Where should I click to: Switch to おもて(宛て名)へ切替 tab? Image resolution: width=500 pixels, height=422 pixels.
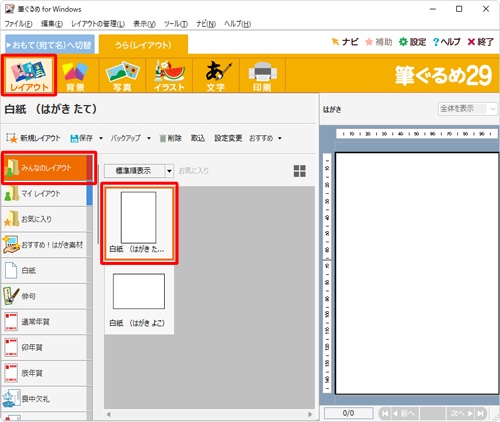click(50, 45)
